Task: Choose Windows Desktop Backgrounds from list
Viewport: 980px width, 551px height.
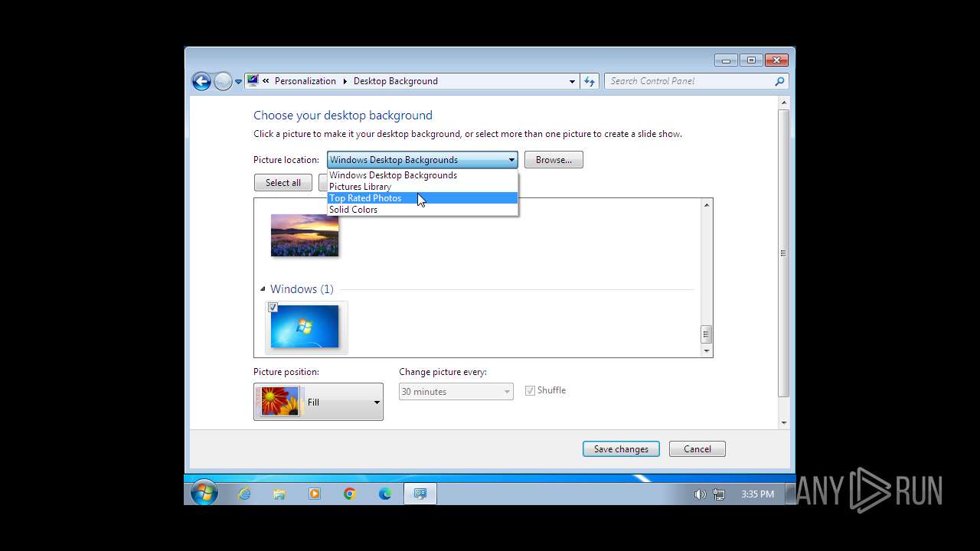Action: click(x=423, y=175)
